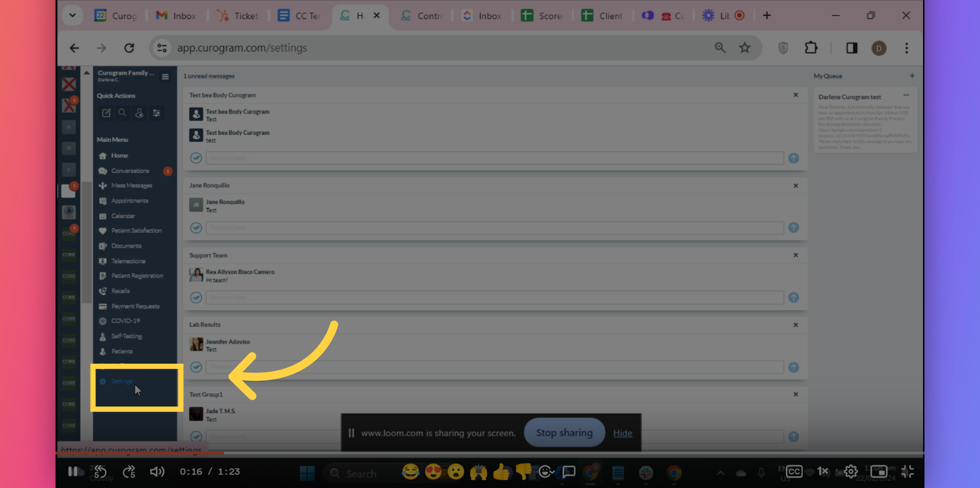Bookmark page with star icon
980x488 pixels.
point(744,48)
